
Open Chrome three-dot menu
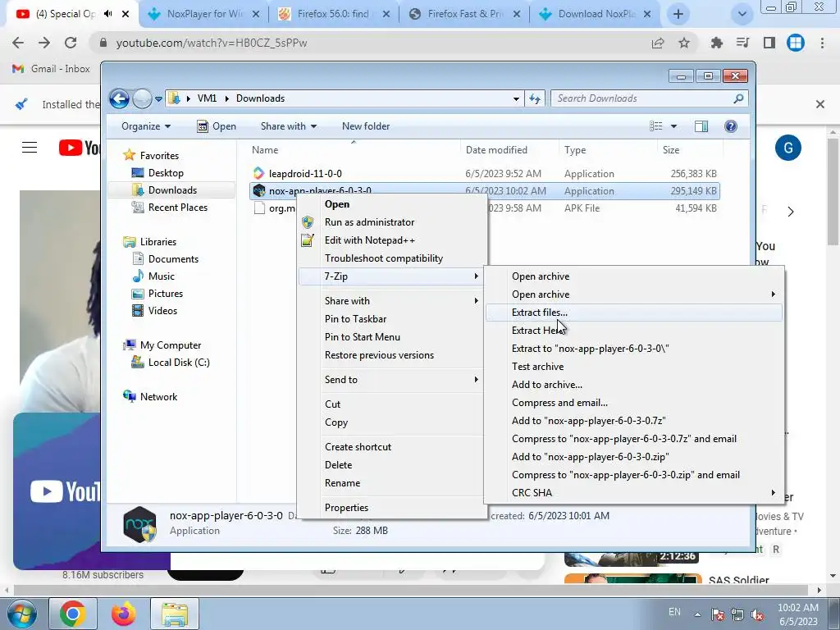click(x=822, y=43)
